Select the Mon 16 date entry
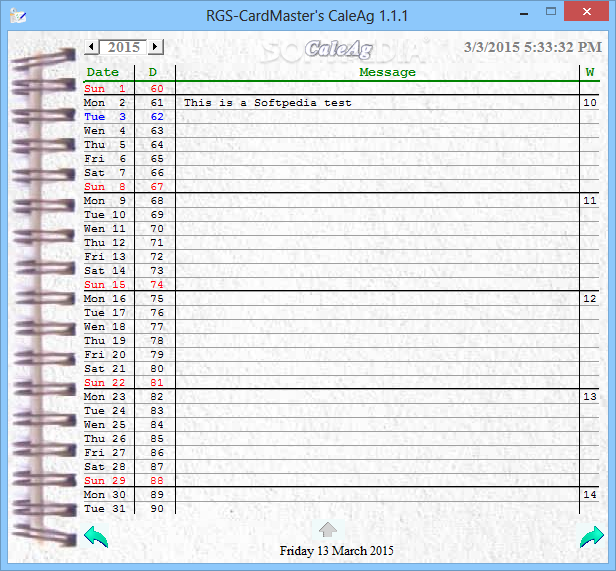Viewport: 616px width, 571px height. [x=104, y=299]
